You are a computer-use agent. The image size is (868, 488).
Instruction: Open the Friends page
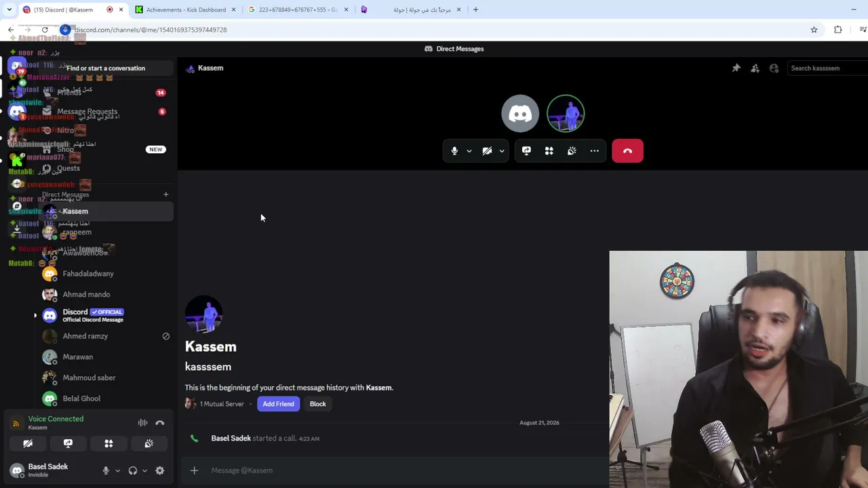(106, 92)
